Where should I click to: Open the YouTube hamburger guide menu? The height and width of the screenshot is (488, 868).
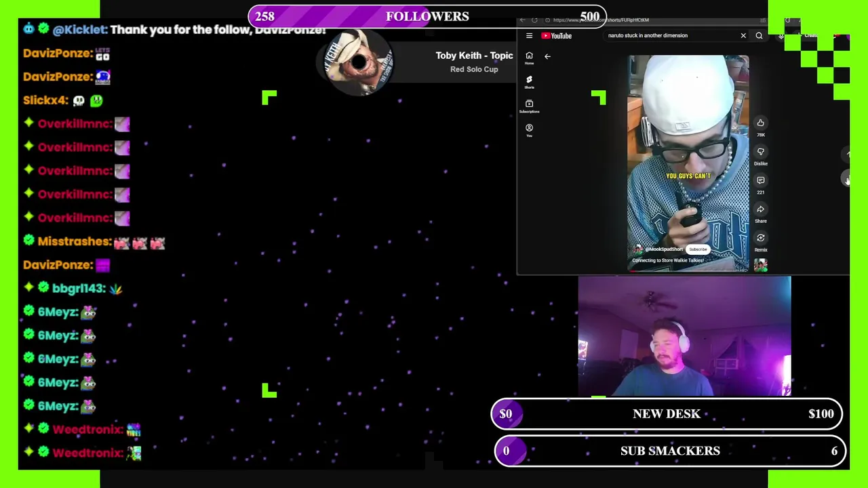pyautogui.click(x=529, y=36)
